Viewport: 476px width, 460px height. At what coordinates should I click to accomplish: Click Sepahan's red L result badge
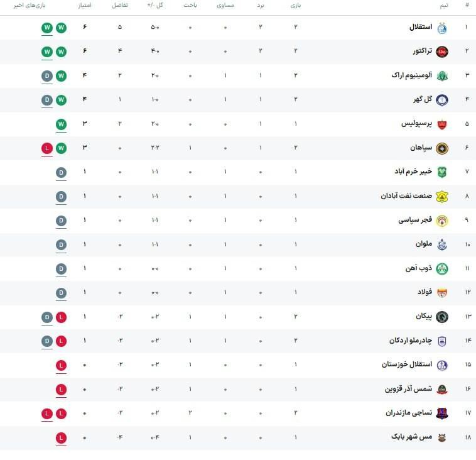(x=47, y=148)
